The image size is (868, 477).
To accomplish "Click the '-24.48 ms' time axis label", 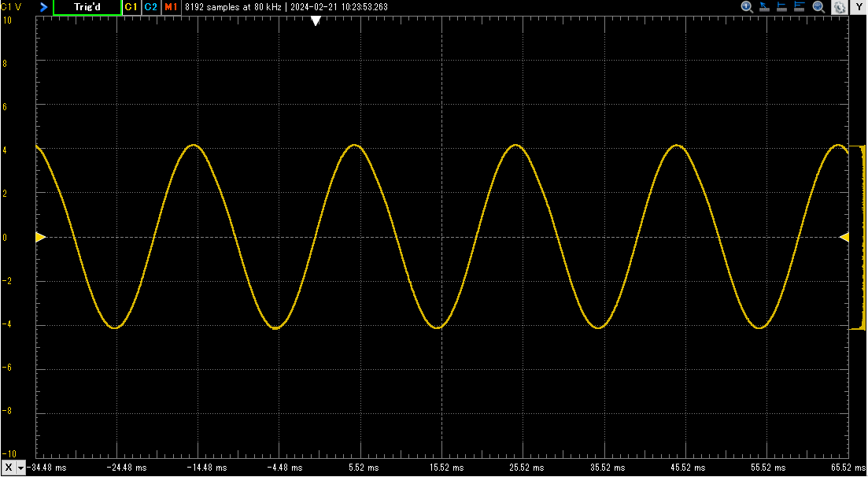I will coord(127,468).
